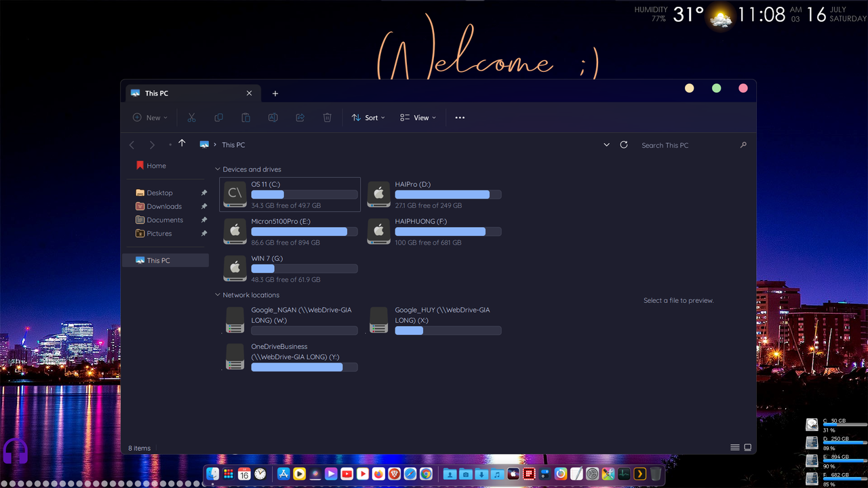
Task: Select the Paste icon
Action: point(245,117)
